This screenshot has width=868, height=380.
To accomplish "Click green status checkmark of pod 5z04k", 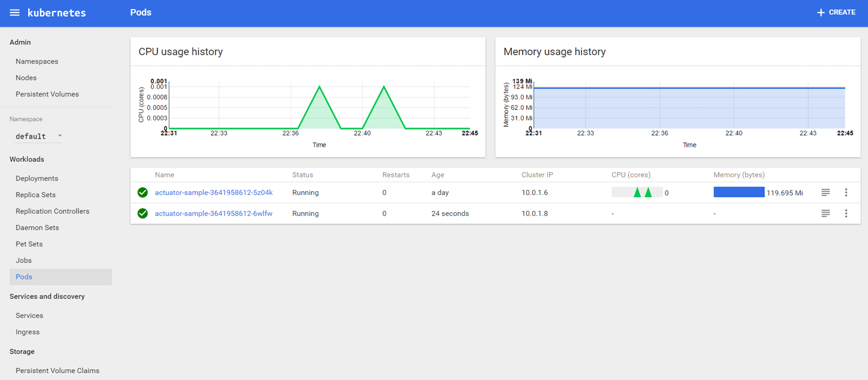I will 142,192.
